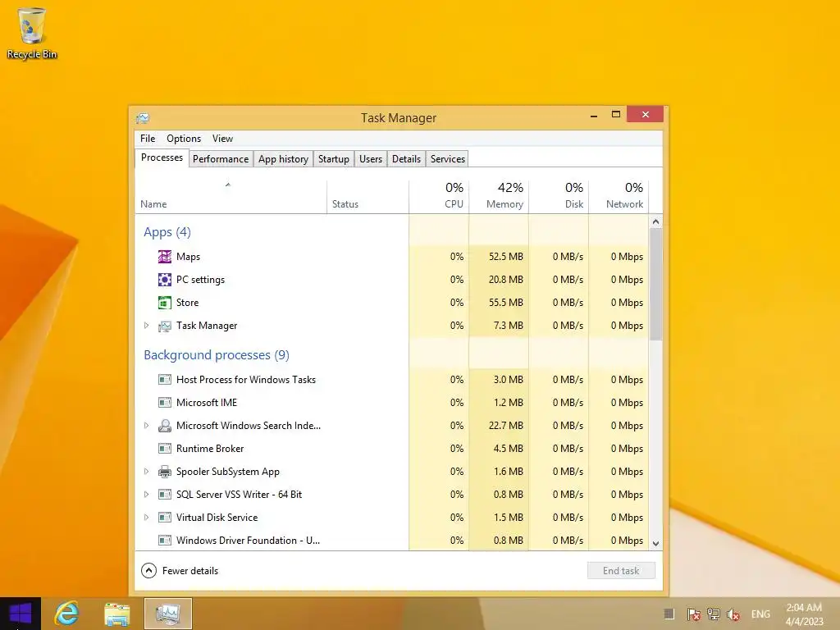
Task: Open the View menu
Action: pos(222,138)
